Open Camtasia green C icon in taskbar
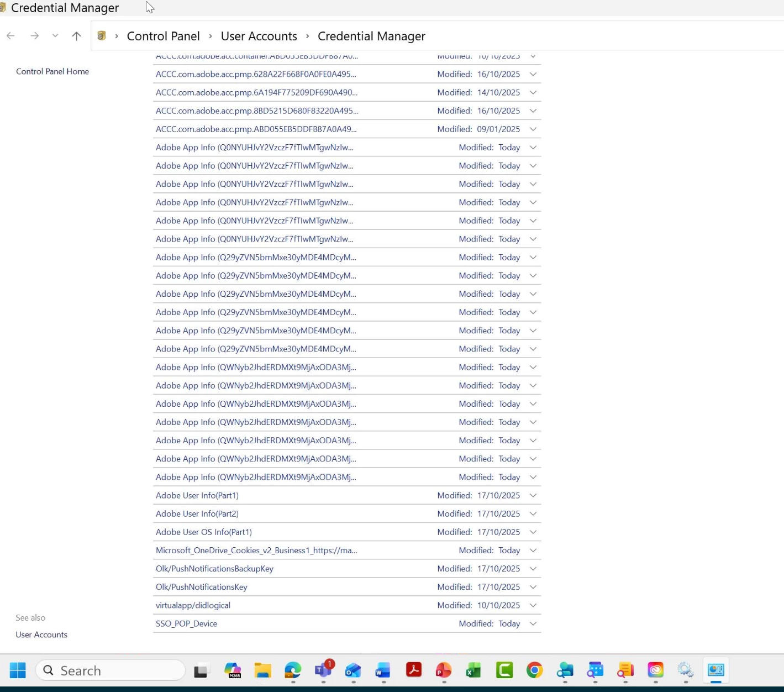 [504, 670]
